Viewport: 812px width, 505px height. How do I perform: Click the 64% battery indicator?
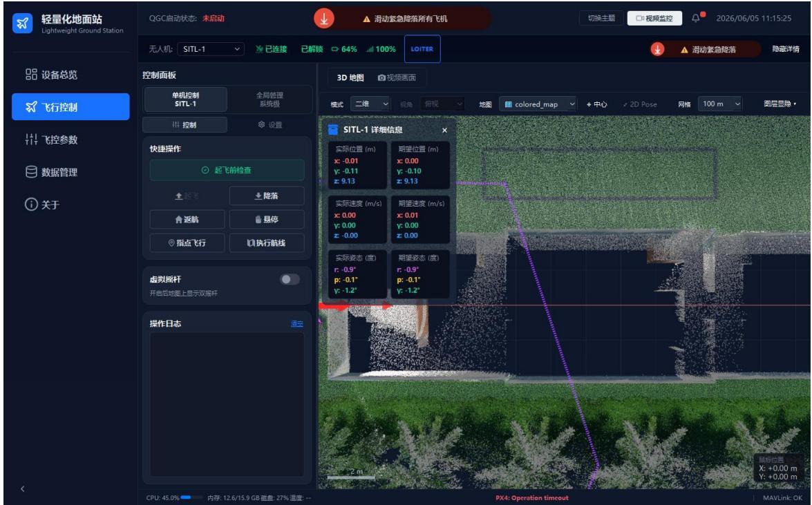[344, 49]
